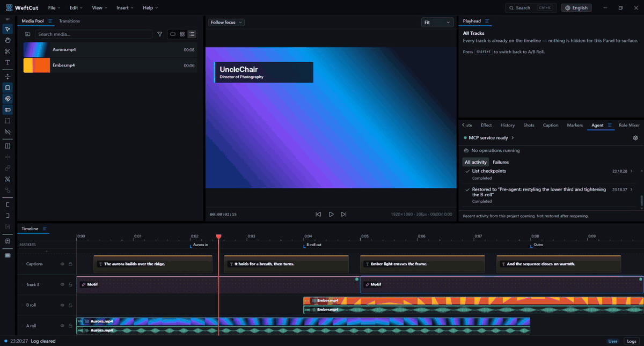
Task: Select the arrow selection tool
Action: (x=8, y=28)
